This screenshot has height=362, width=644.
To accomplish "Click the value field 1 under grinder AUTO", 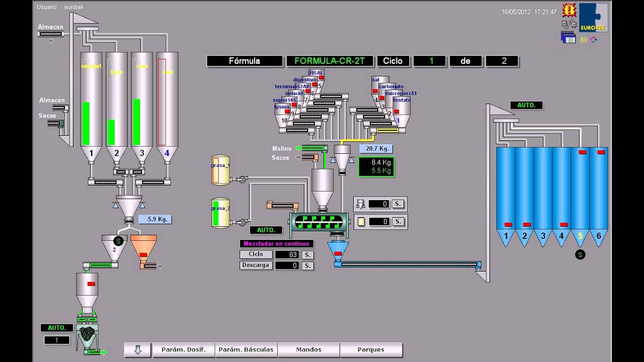I will click(57, 340).
